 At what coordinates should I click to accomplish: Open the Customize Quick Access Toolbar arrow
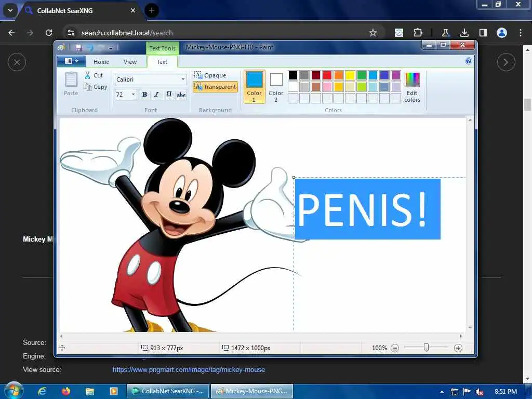pos(111,48)
